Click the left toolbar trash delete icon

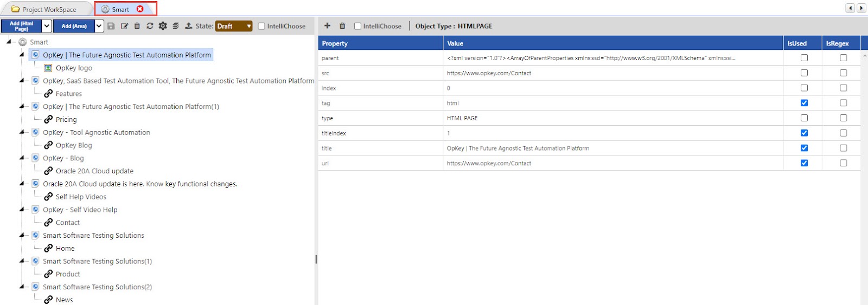[x=137, y=26]
